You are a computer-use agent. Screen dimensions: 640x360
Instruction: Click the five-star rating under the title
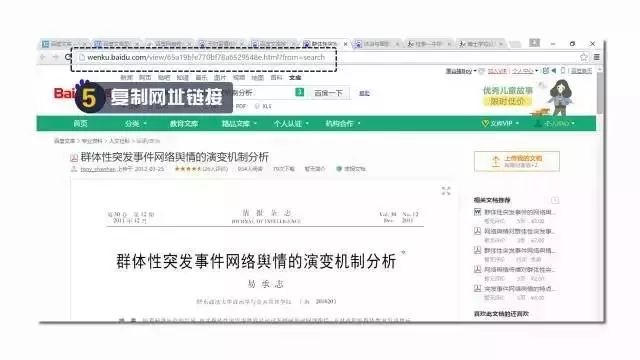188,169
